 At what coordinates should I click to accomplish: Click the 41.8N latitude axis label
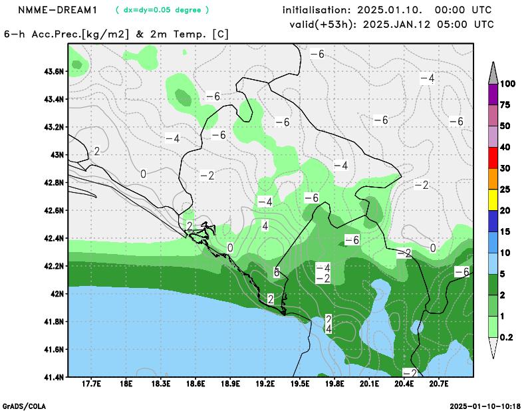pos(54,321)
